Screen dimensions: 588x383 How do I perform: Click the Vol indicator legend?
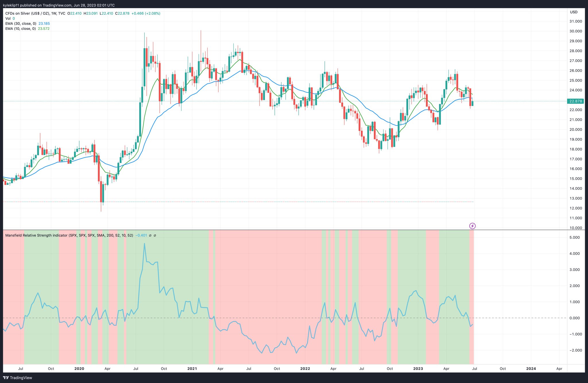8,18
